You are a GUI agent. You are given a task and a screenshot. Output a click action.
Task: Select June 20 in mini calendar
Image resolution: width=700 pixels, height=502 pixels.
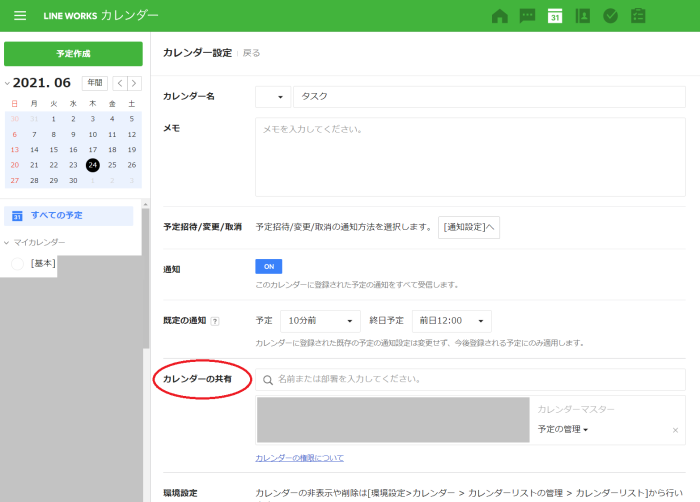click(x=15, y=165)
